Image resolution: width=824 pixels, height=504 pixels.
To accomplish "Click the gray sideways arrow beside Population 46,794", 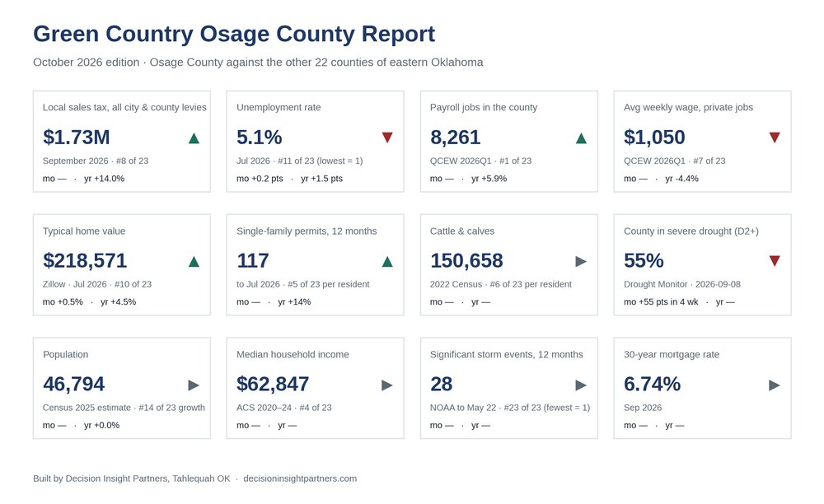I will [x=194, y=385].
